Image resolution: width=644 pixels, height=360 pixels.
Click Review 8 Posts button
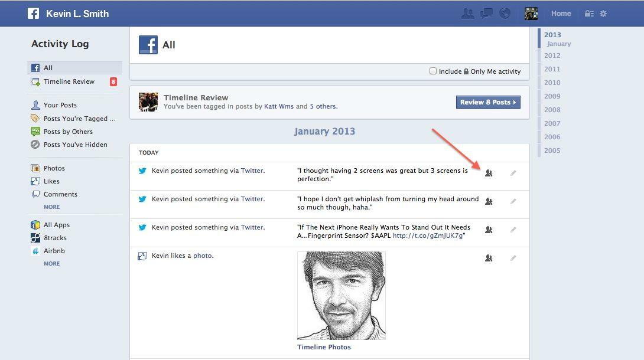pyautogui.click(x=488, y=102)
